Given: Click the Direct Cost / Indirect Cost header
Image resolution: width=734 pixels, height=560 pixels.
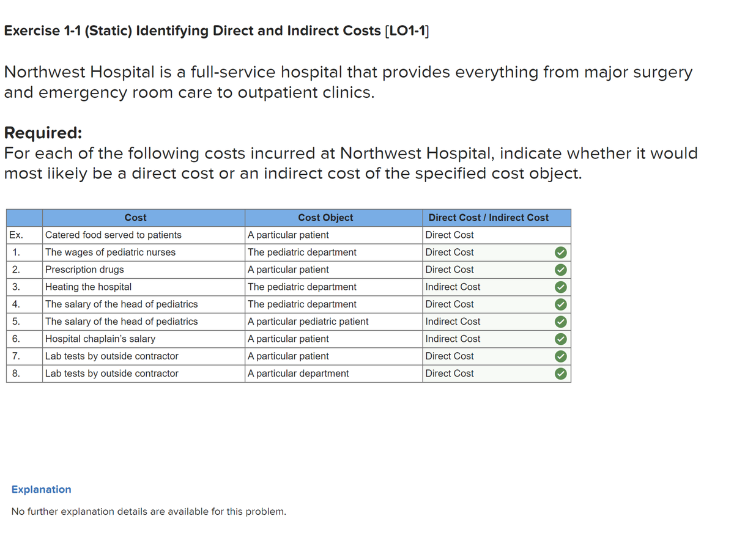Looking at the screenshot, I should (488, 218).
